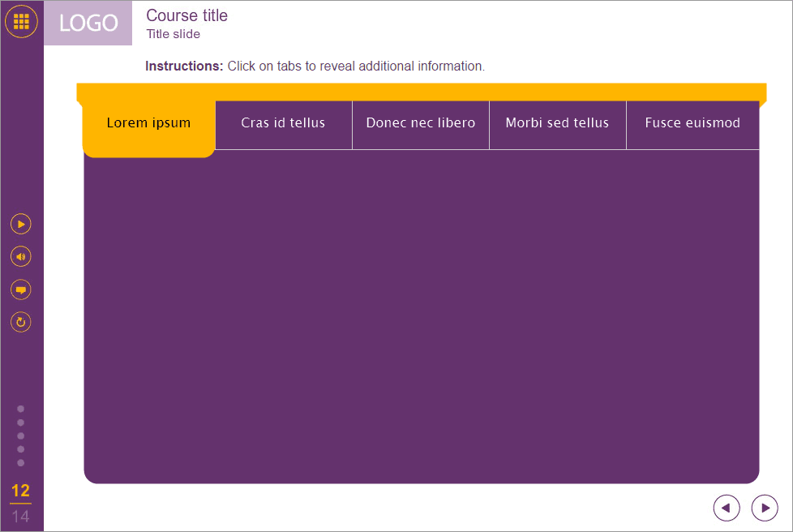Select the first navigation dot
Screen dimensions: 793x532
(21, 408)
